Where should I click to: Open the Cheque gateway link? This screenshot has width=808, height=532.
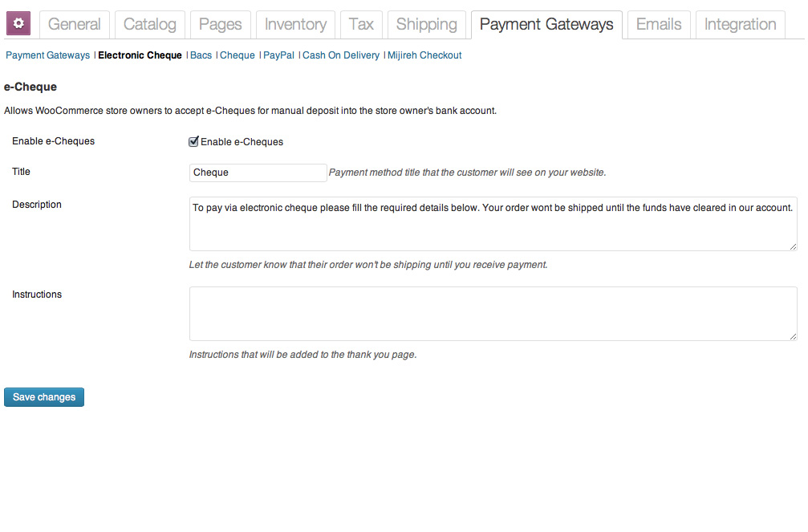(x=238, y=55)
